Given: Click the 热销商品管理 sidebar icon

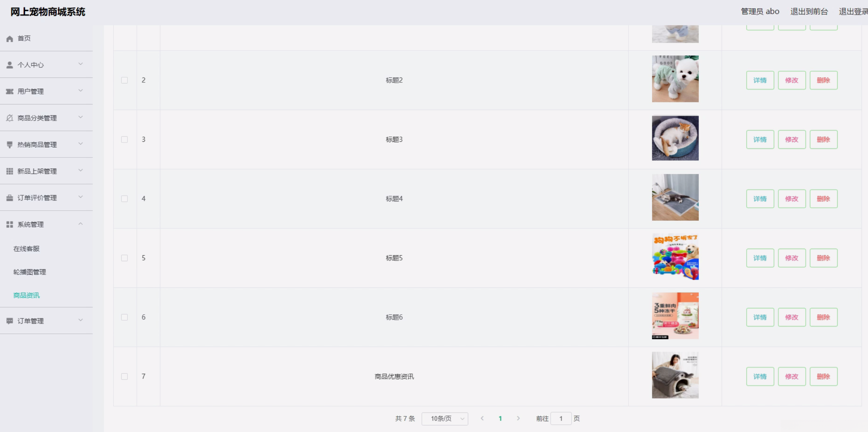Looking at the screenshot, I should pos(10,145).
